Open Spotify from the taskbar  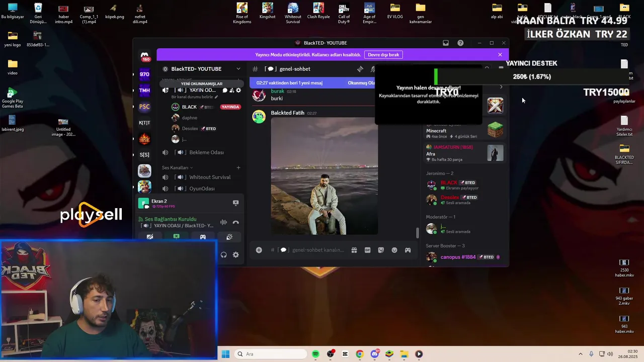tap(315, 354)
